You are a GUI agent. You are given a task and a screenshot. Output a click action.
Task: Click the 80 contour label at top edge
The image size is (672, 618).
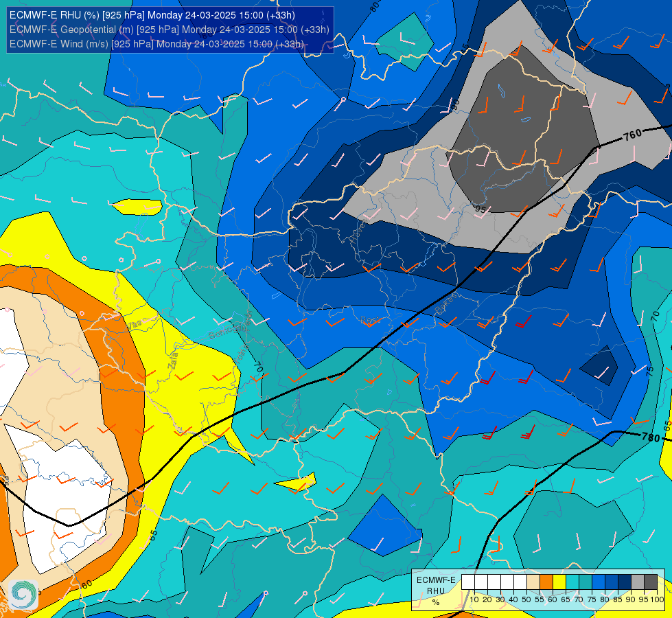click(x=375, y=6)
